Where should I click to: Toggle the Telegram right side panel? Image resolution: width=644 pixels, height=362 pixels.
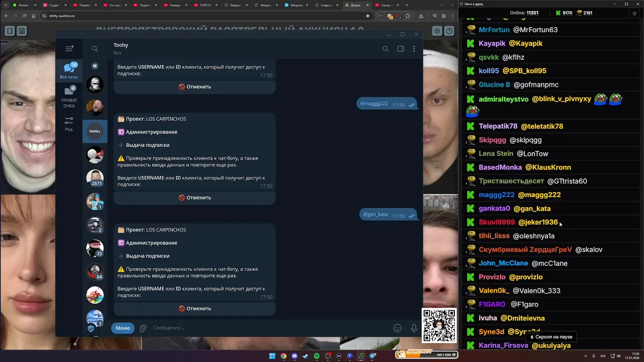(400, 49)
